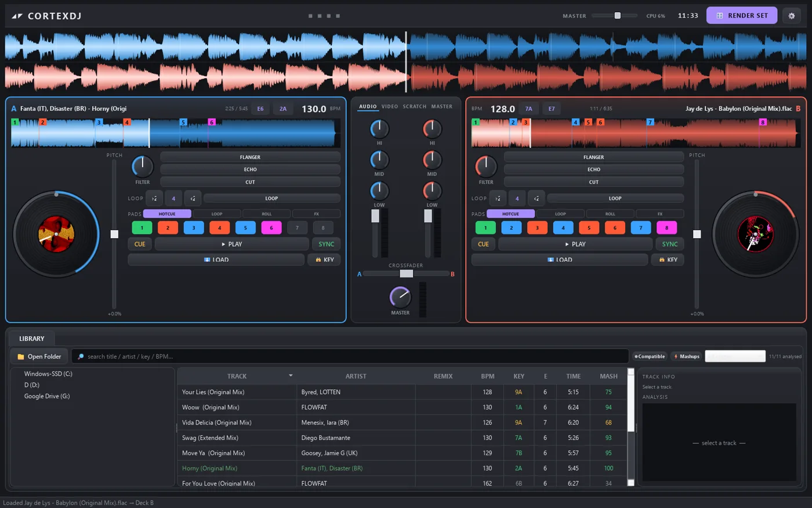812x508 pixels.
Task: Open the settings gear in the top bar
Action: (x=792, y=16)
